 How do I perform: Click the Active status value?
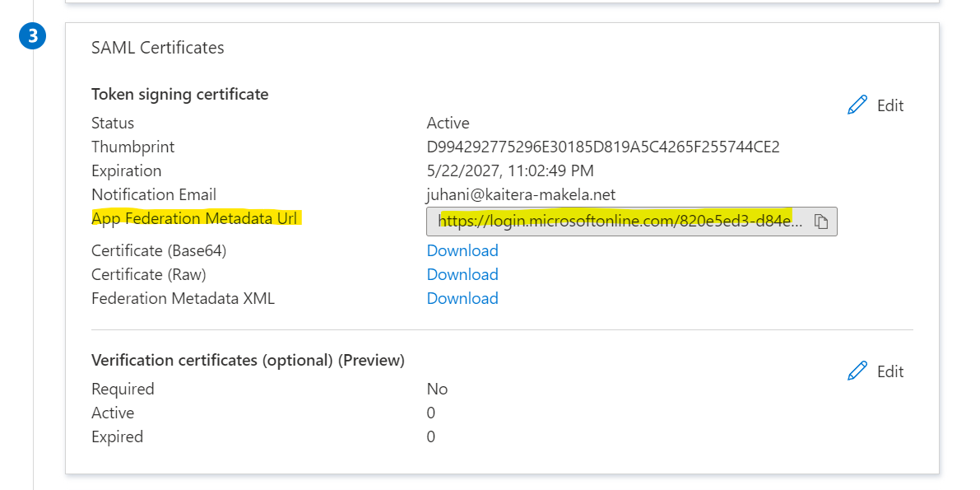(448, 124)
